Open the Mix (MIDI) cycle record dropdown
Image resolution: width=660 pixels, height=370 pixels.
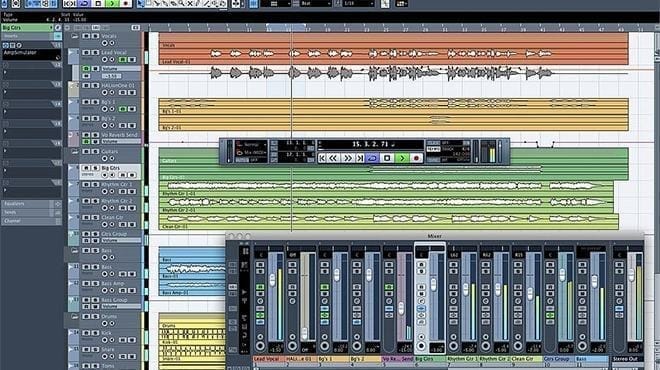pyautogui.click(x=252, y=152)
